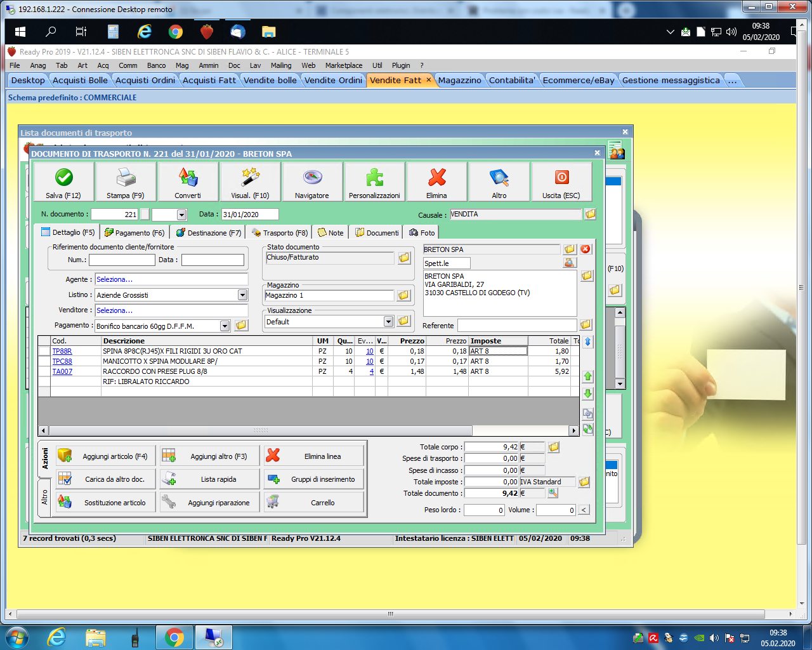Click green down arrow to move row
The height and width of the screenshot is (650, 812).
tap(587, 394)
